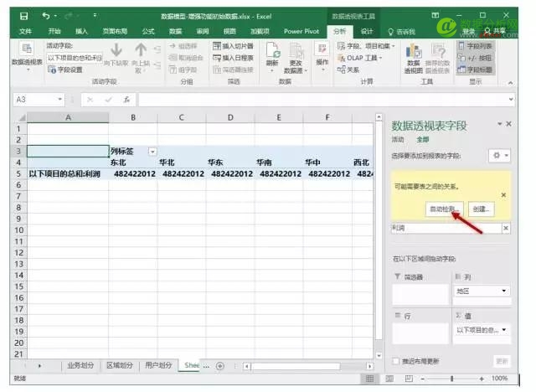This screenshot has height=392, width=536.
Task: Click the 创建 create relationship button
Action: [481, 209]
